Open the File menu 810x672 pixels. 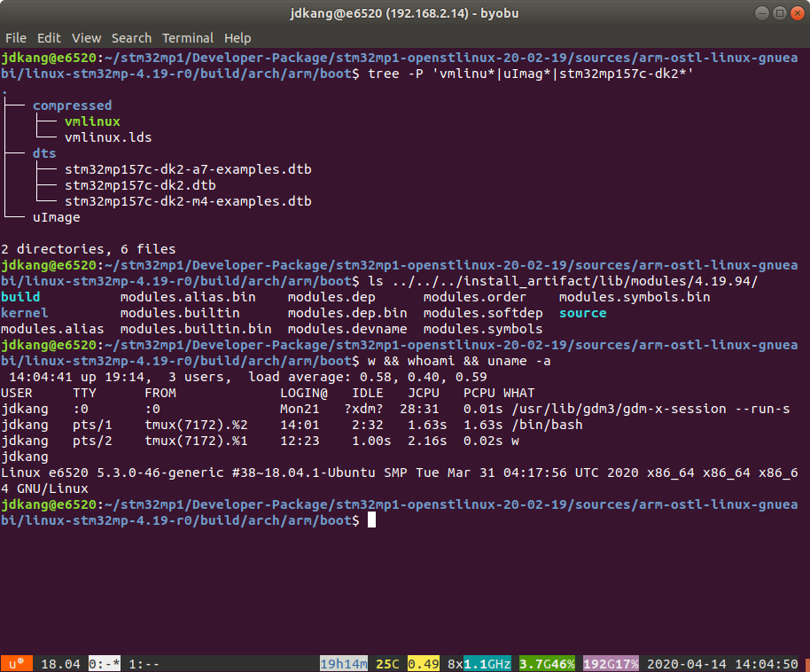[x=15, y=38]
